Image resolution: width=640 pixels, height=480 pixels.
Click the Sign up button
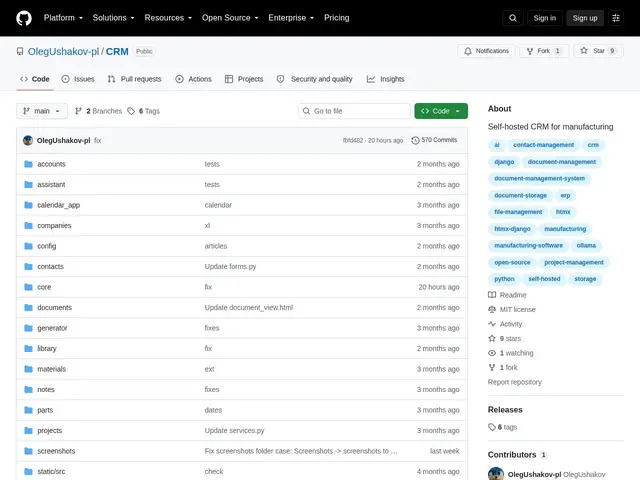[x=584, y=18]
